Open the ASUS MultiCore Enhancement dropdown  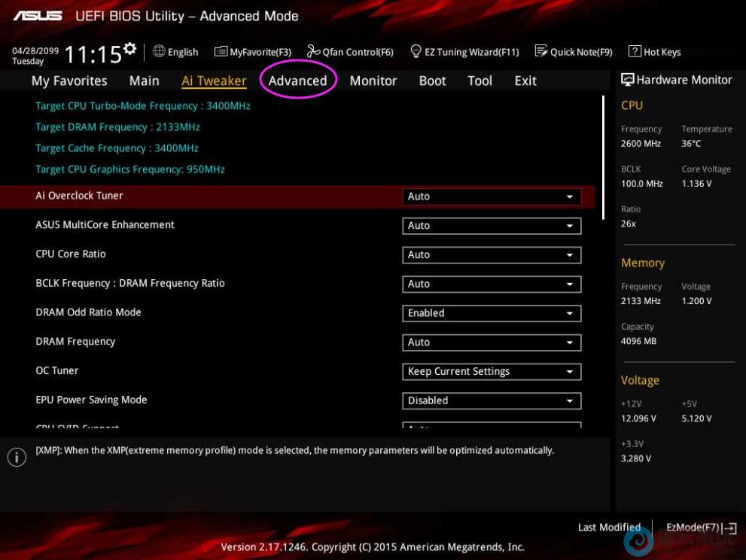click(492, 226)
